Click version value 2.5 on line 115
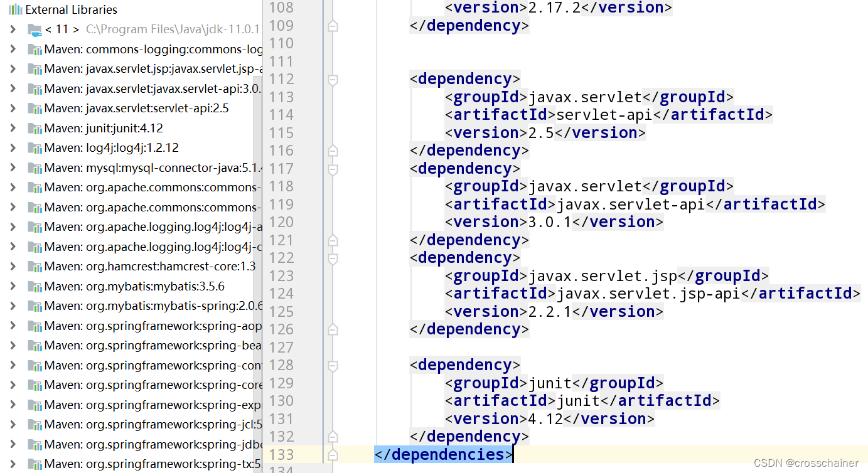 542,133
